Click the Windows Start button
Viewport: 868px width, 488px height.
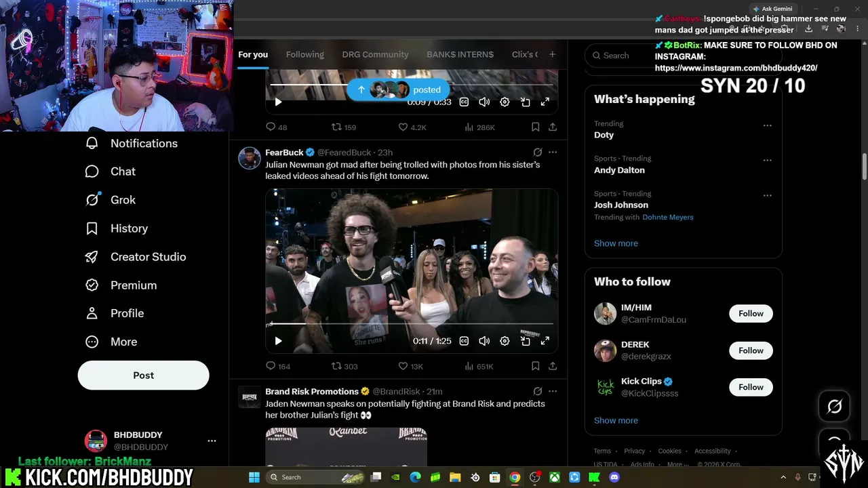(x=254, y=477)
